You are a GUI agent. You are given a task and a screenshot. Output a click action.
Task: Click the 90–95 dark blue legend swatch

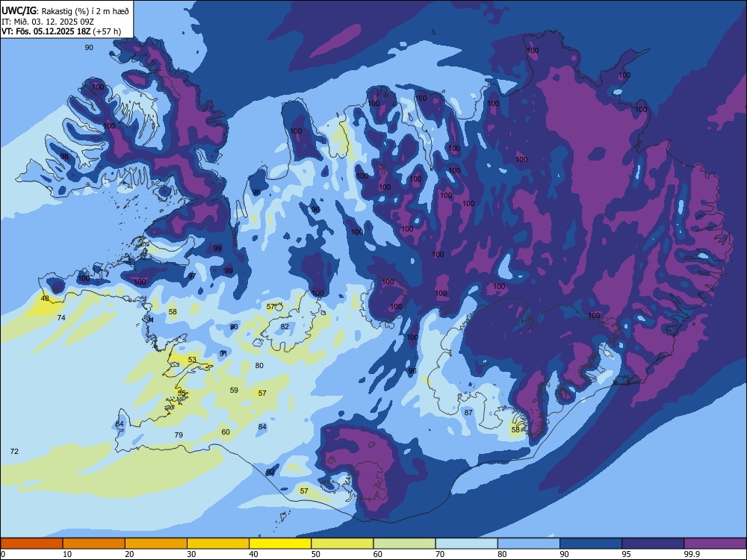[x=591, y=544]
